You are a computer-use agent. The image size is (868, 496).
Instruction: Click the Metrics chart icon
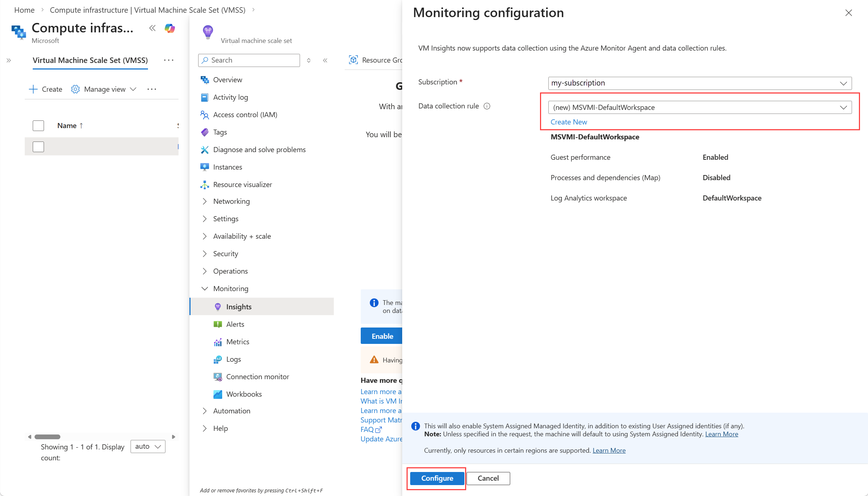pos(218,342)
